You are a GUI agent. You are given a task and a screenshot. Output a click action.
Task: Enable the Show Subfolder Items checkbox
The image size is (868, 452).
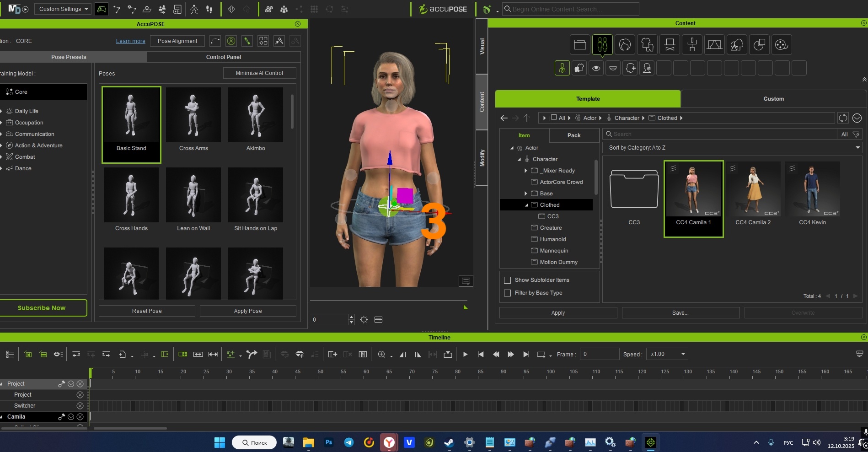click(x=507, y=280)
